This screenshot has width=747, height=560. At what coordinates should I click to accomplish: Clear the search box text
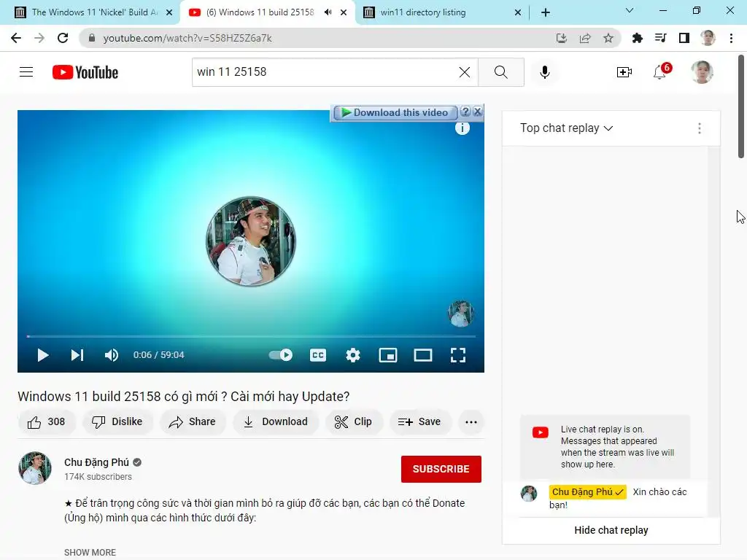[465, 72]
